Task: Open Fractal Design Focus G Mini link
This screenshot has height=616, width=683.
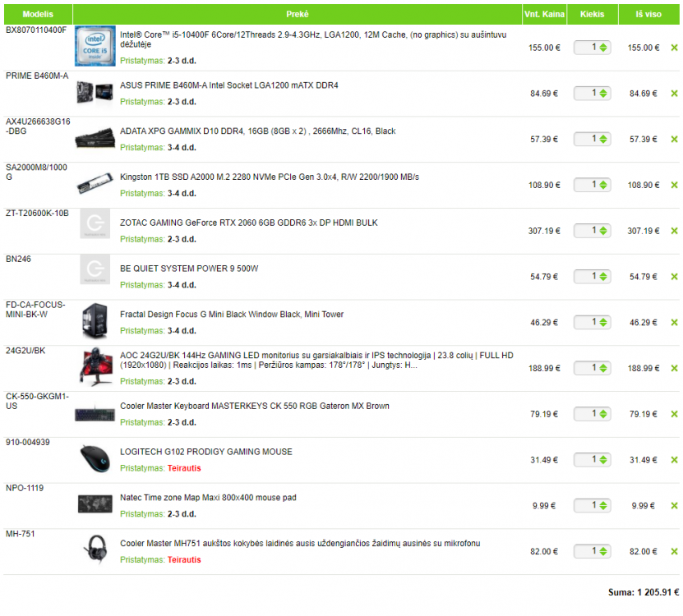Action: click(x=232, y=315)
